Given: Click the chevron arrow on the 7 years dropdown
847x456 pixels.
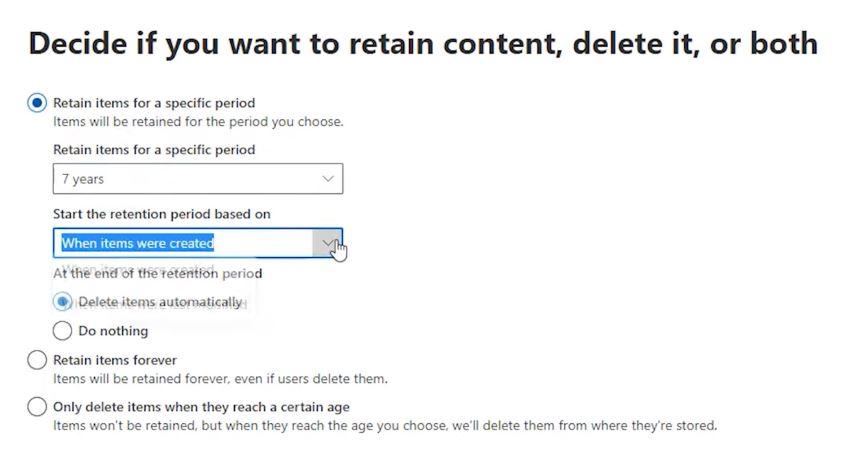Looking at the screenshot, I should point(328,179).
